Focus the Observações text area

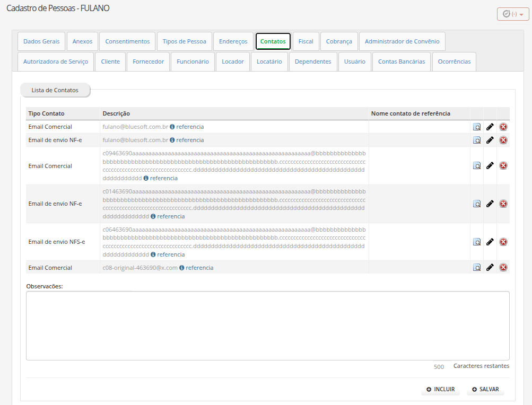pos(268,325)
